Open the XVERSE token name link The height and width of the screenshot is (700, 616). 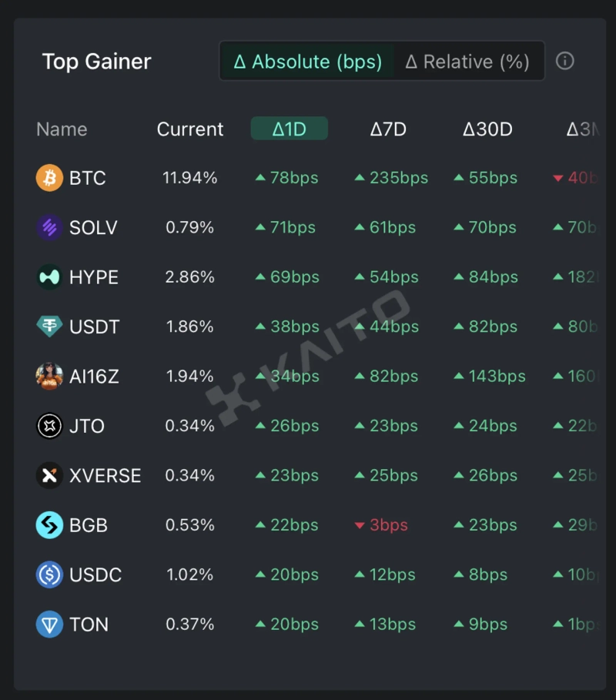(x=105, y=476)
